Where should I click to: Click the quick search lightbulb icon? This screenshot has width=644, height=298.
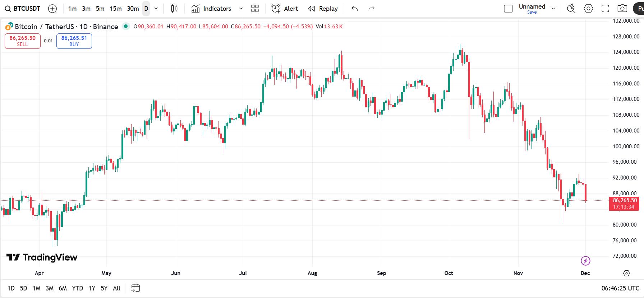[571, 9]
